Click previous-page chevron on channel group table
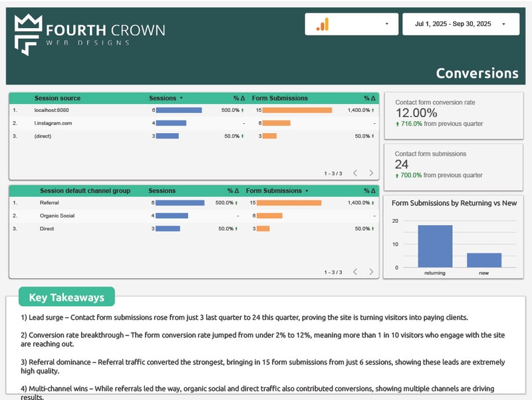This screenshot has height=400, width=532. point(354,272)
